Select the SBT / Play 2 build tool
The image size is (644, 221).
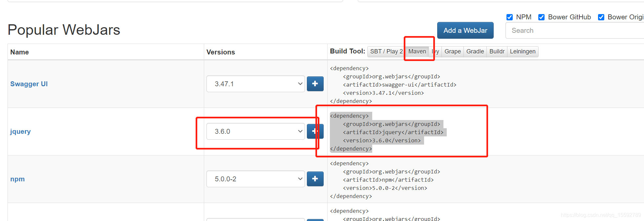pyautogui.click(x=386, y=51)
